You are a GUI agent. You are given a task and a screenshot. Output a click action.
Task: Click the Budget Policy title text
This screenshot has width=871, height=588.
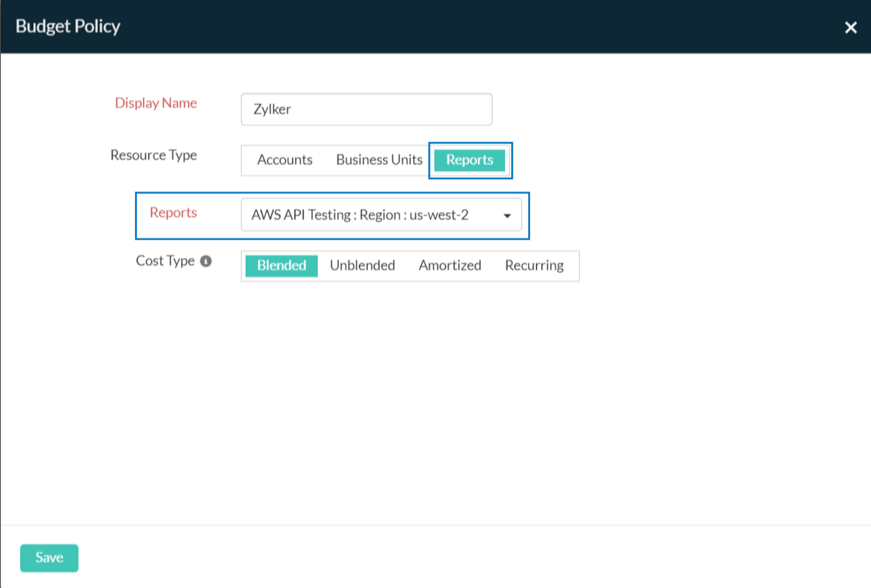[68, 26]
